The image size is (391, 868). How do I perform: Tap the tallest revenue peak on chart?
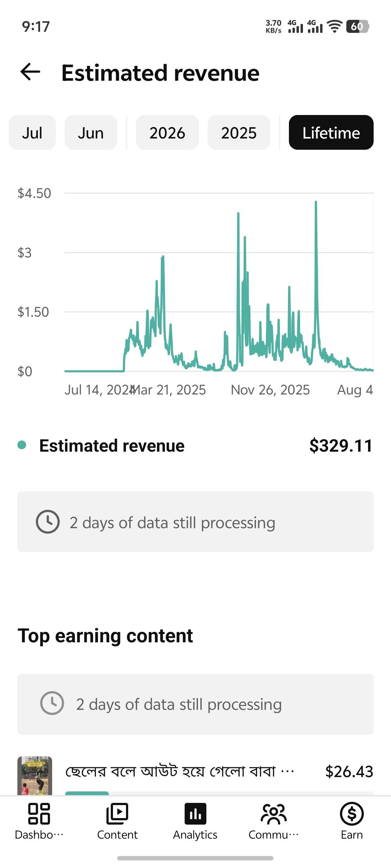(x=316, y=202)
